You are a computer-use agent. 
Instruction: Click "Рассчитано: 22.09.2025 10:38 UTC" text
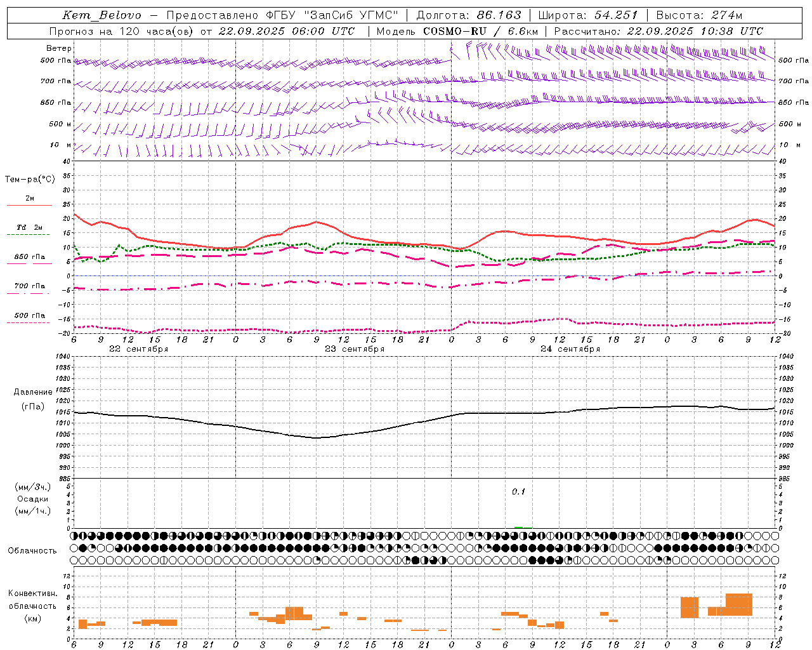[x=658, y=31]
